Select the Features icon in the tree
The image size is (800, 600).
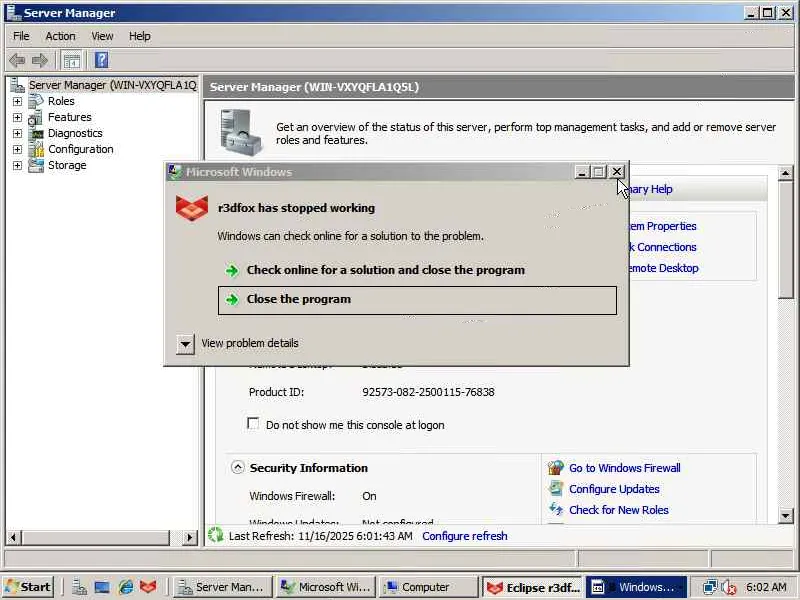(x=36, y=117)
